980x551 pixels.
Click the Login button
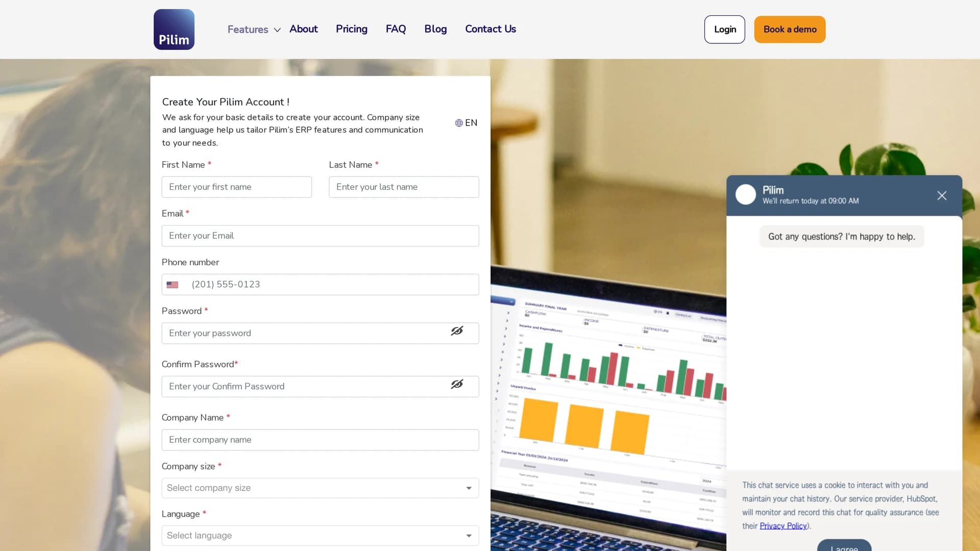click(x=724, y=29)
